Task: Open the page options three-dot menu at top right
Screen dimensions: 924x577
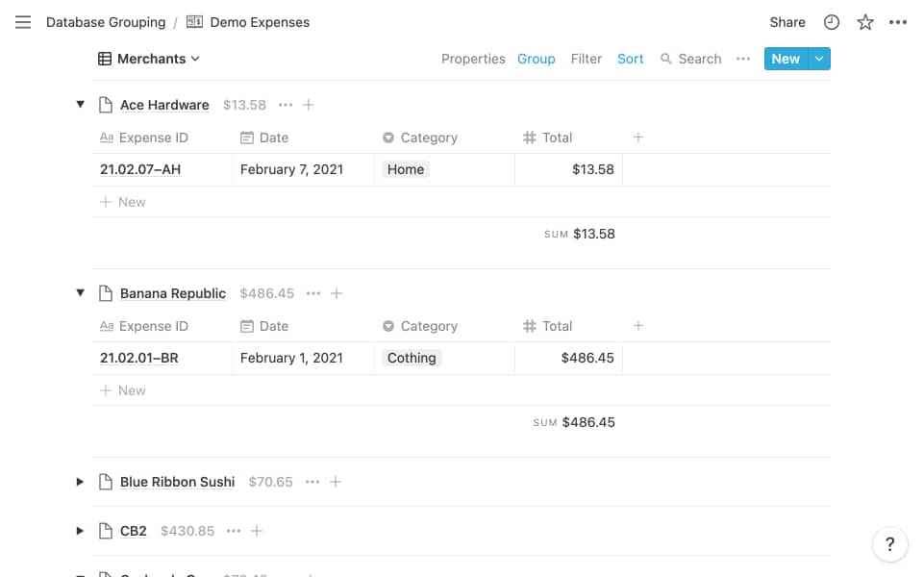Action: [x=898, y=22]
